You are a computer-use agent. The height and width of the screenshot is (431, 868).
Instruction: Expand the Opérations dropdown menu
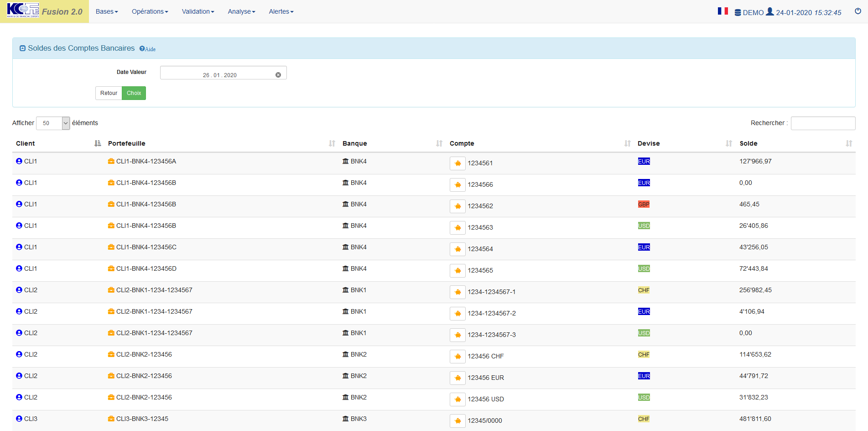click(150, 11)
